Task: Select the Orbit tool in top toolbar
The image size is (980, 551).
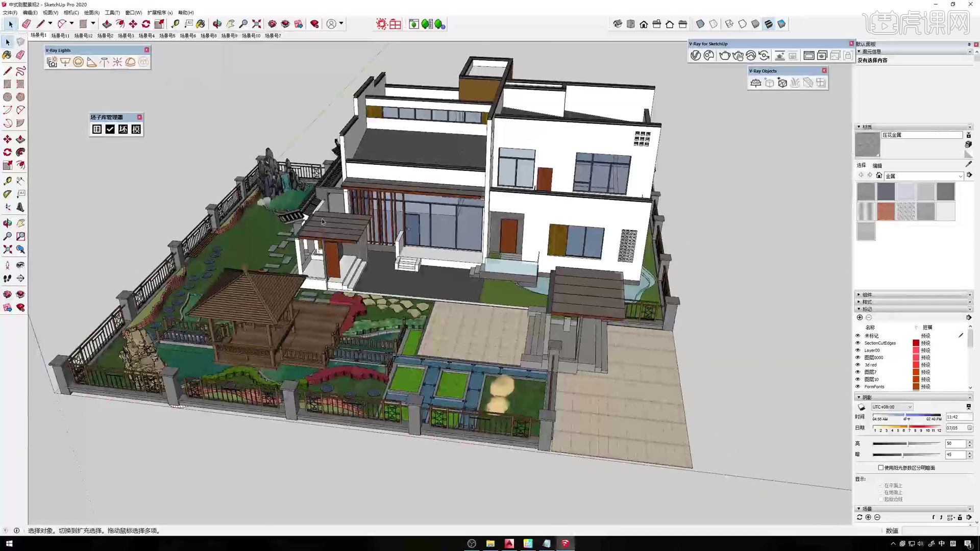Action: click(217, 24)
